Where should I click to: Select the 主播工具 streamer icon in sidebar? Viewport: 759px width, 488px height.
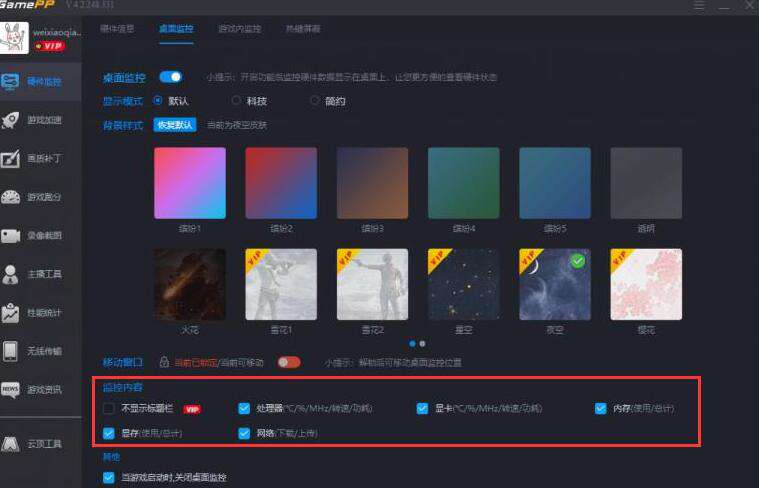[x=10, y=274]
